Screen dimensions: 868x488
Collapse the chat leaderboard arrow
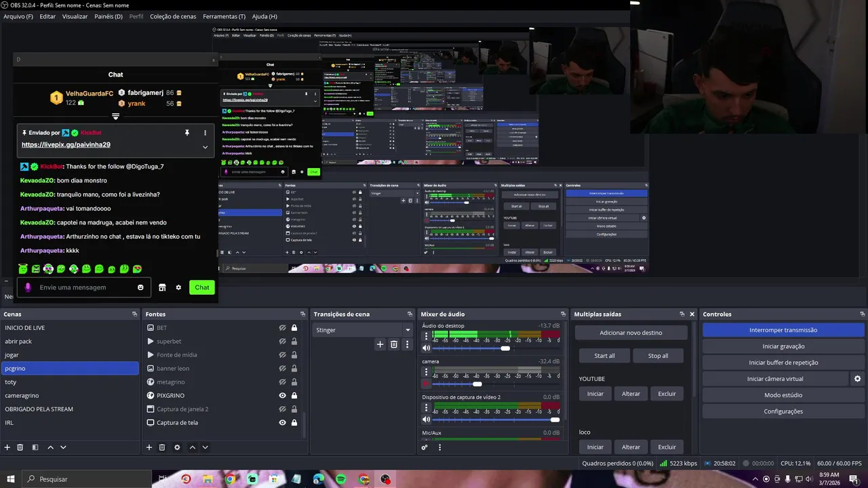[x=115, y=117]
